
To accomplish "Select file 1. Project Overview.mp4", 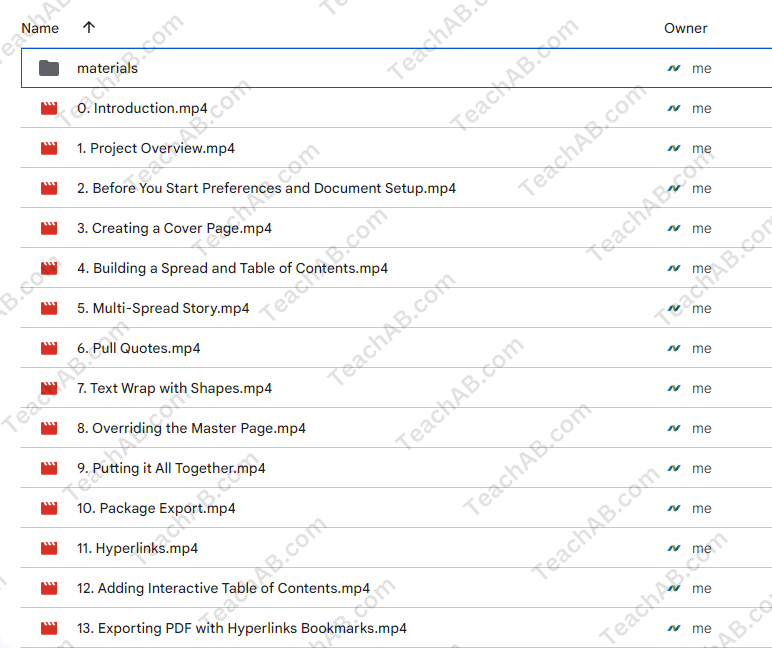I will coord(156,148).
